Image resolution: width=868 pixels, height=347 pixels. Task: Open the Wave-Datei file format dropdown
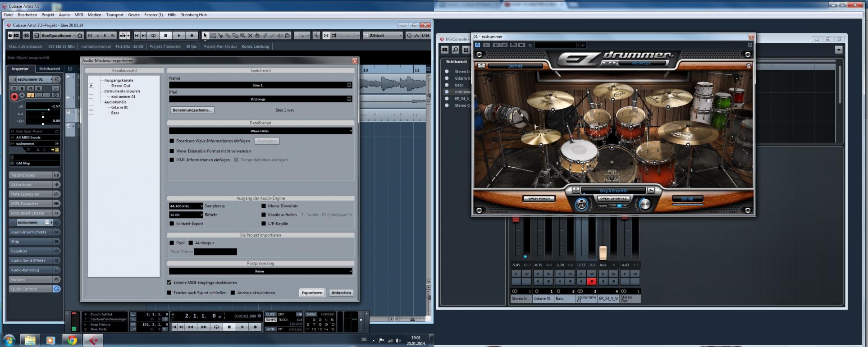tap(260, 131)
